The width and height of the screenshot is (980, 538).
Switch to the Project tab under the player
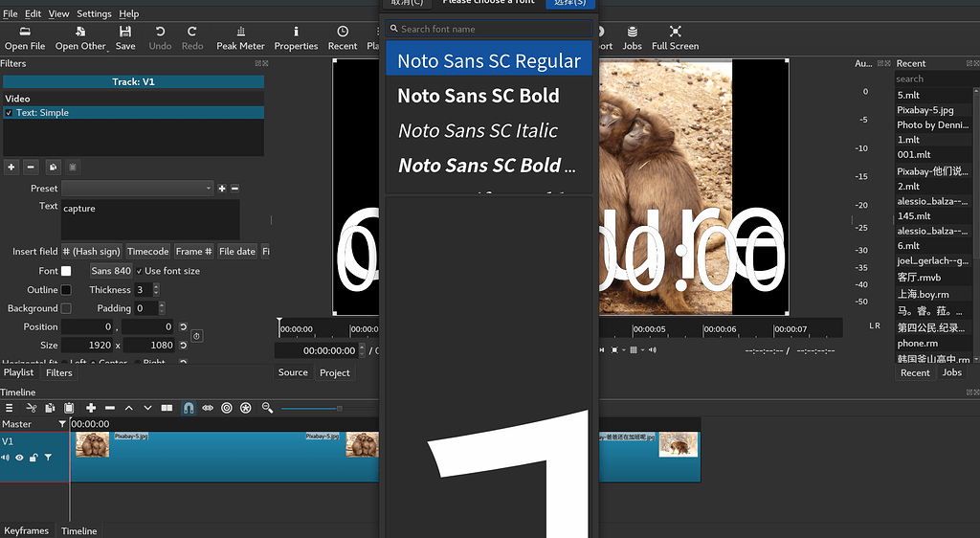pyautogui.click(x=334, y=372)
